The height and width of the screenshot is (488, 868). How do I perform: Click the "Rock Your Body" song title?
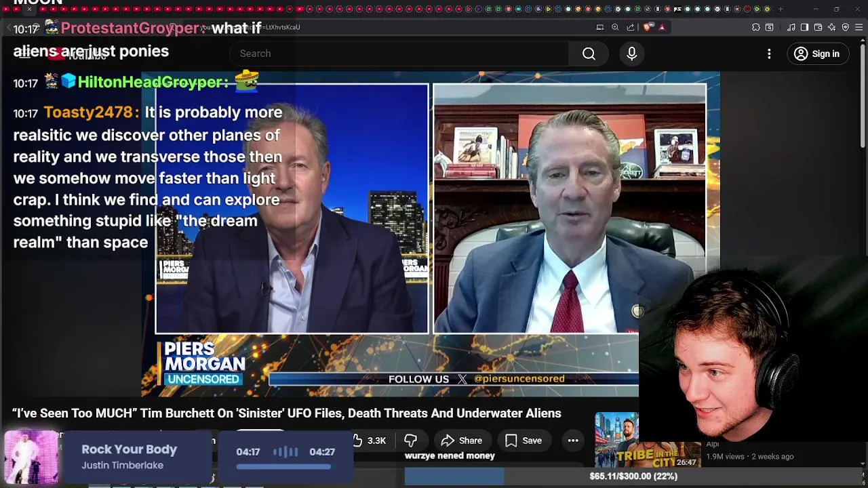click(x=129, y=449)
